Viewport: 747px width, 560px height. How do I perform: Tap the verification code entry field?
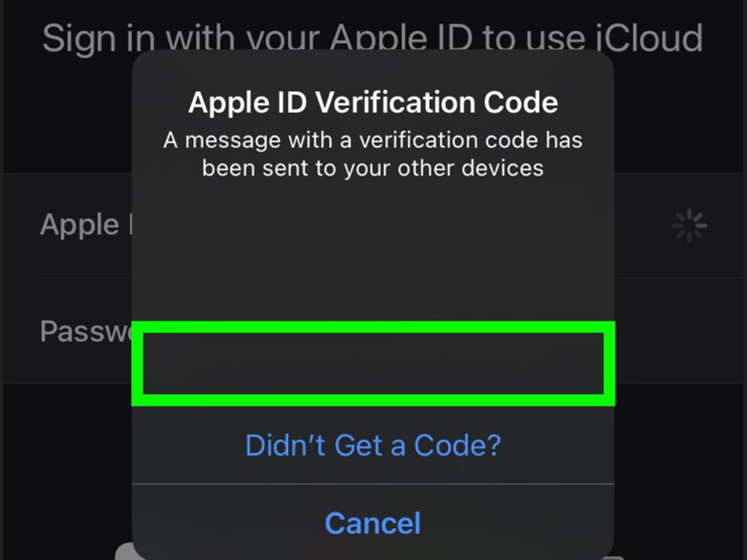pyautogui.click(x=373, y=363)
